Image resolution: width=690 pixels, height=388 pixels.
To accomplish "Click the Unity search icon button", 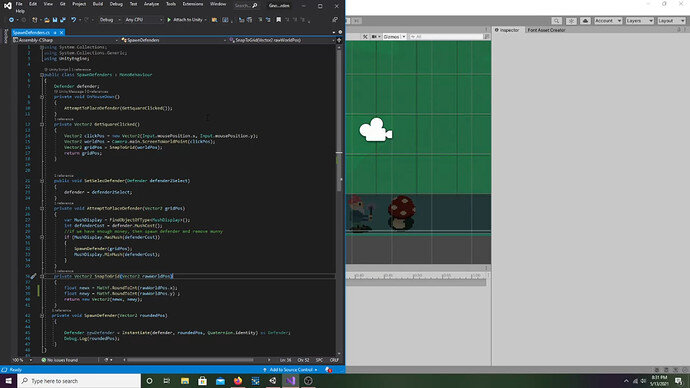I will [x=557, y=21].
